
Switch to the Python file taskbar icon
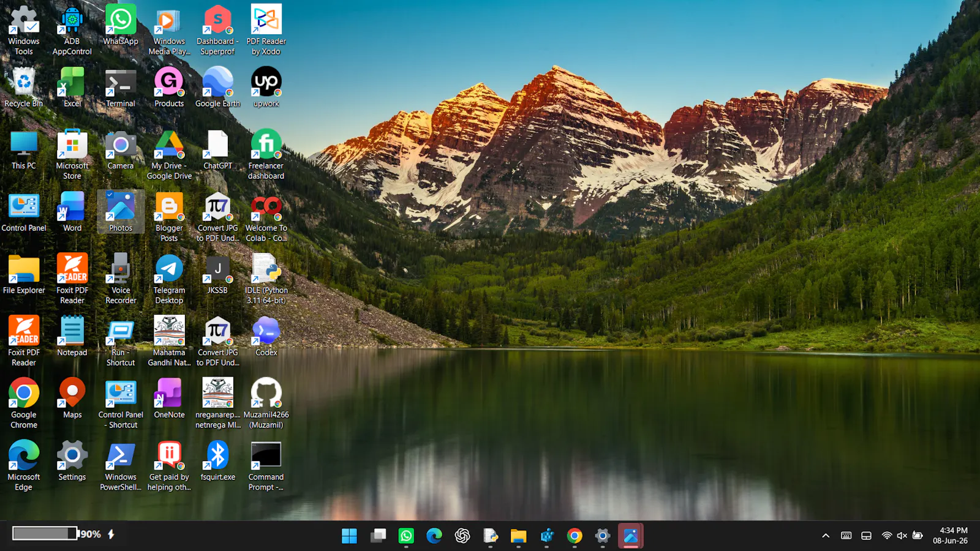tap(491, 536)
